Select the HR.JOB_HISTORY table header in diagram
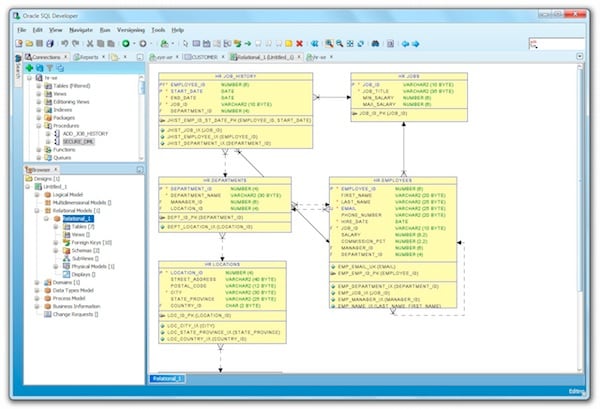The width and height of the screenshot is (600, 409). [236, 76]
